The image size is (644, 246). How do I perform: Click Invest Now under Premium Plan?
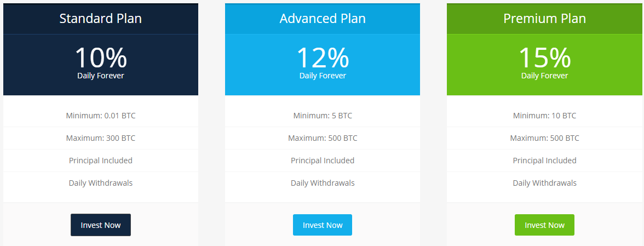[544, 225]
